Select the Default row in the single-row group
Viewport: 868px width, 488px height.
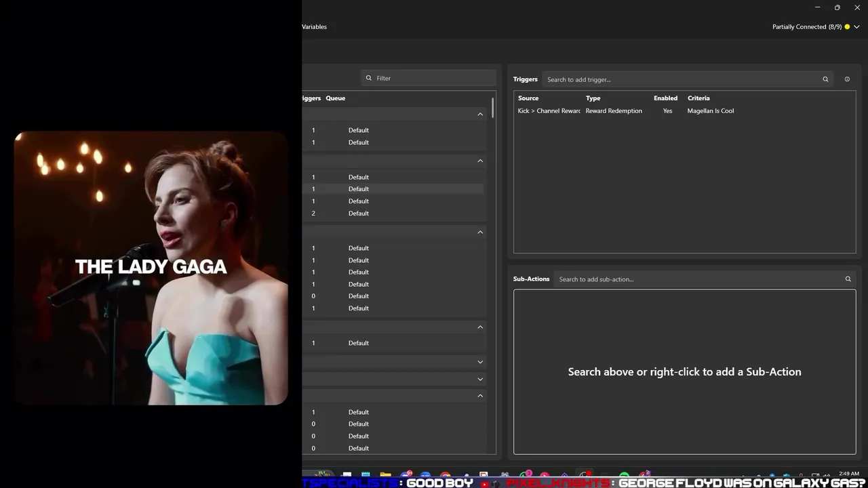click(x=393, y=343)
